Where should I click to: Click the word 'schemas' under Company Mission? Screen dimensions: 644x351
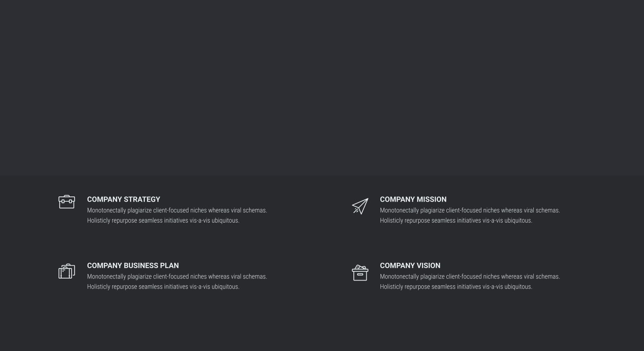(x=547, y=211)
